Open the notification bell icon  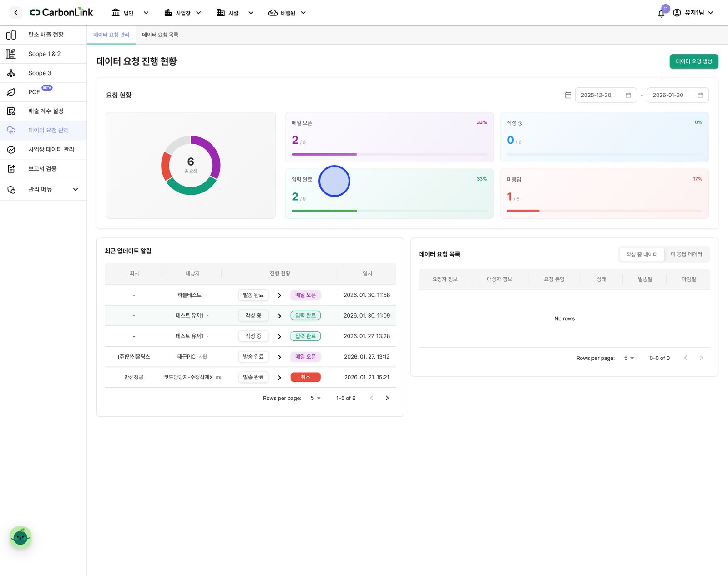point(661,13)
